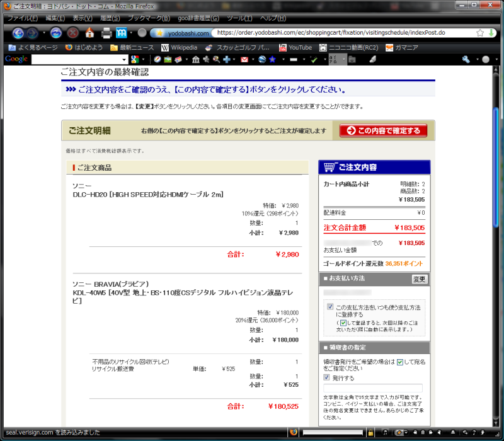504x441 pixels.
Task: Open dropdown next to the checkmark icon
Action: pos(325,60)
